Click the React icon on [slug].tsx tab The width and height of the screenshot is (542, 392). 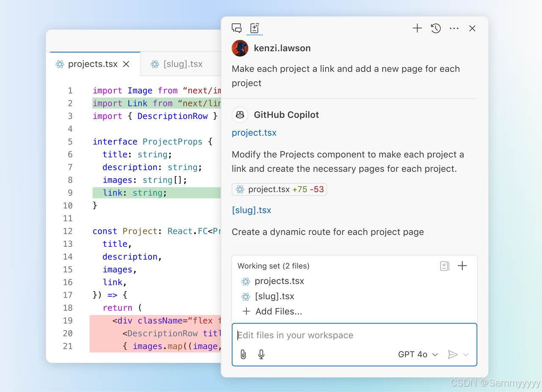[x=155, y=64]
